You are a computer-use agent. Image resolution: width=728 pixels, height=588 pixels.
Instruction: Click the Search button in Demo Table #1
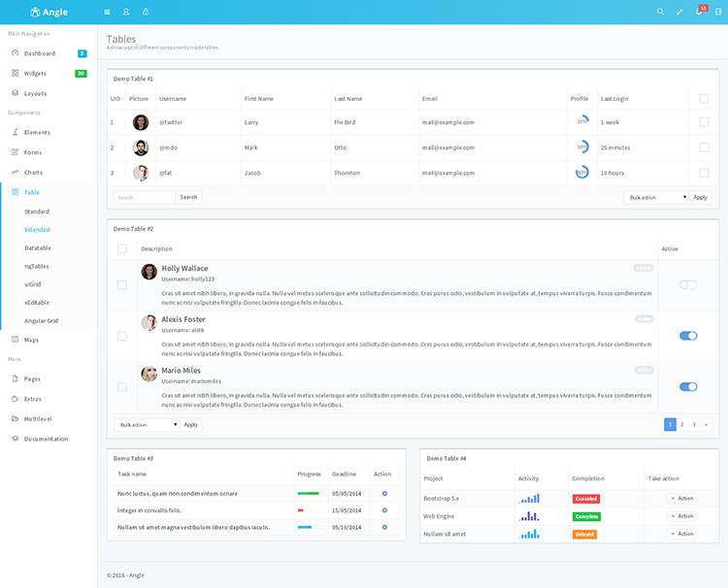click(188, 197)
